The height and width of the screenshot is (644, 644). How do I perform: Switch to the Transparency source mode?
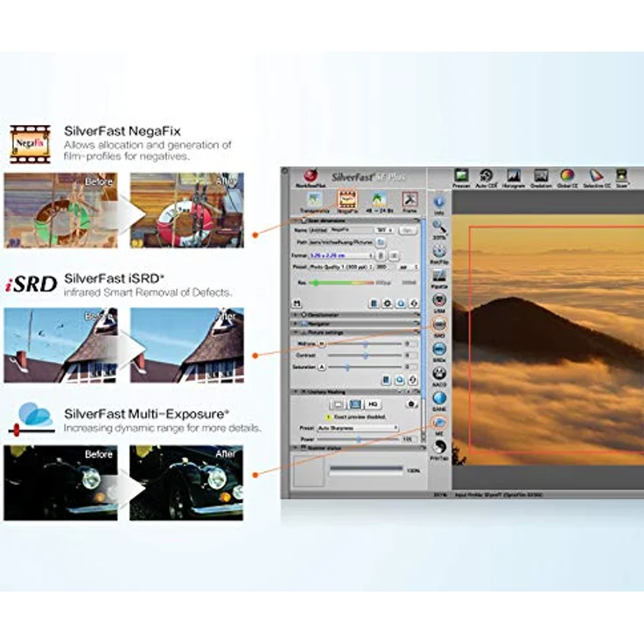(x=314, y=200)
